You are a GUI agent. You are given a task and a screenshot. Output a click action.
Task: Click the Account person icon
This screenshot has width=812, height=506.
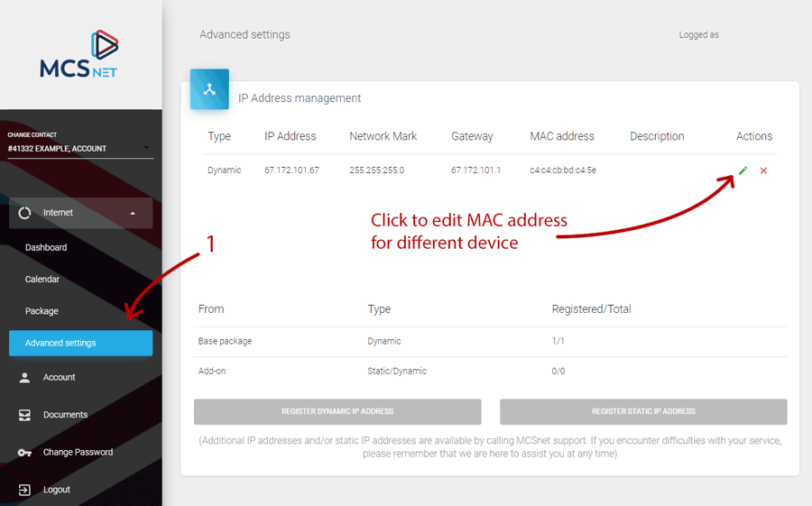click(25, 378)
